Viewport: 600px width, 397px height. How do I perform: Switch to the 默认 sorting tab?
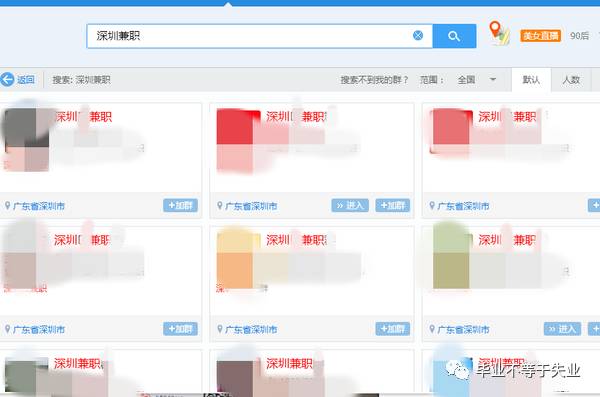click(531, 80)
